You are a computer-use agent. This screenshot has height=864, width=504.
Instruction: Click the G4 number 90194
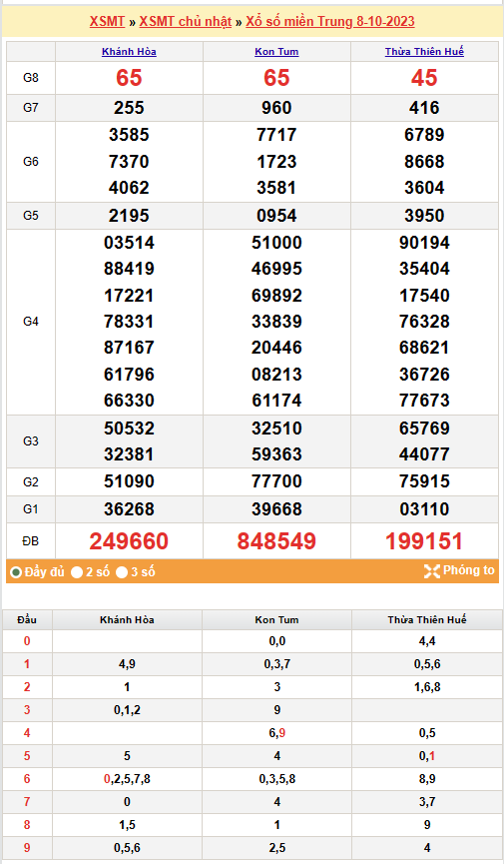(424, 243)
